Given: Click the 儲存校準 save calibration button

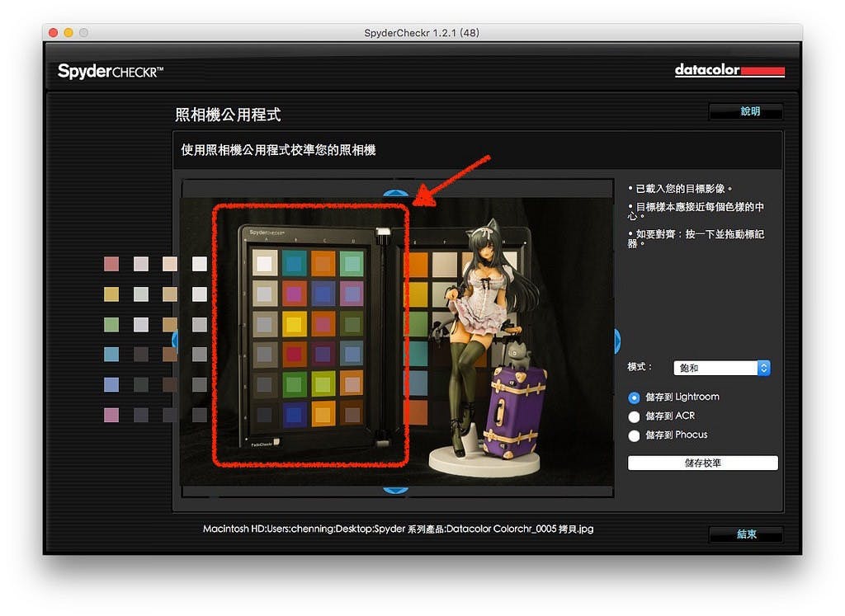Looking at the screenshot, I should [703, 463].
